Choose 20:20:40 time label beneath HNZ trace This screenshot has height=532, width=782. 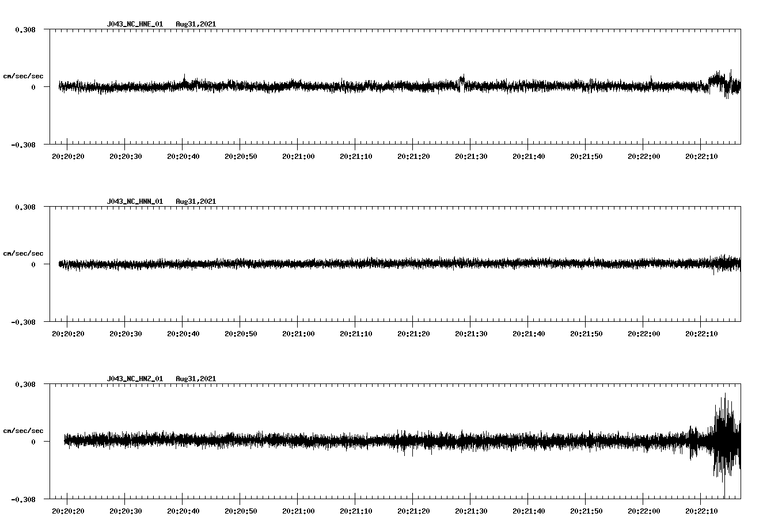pos(183,511)
